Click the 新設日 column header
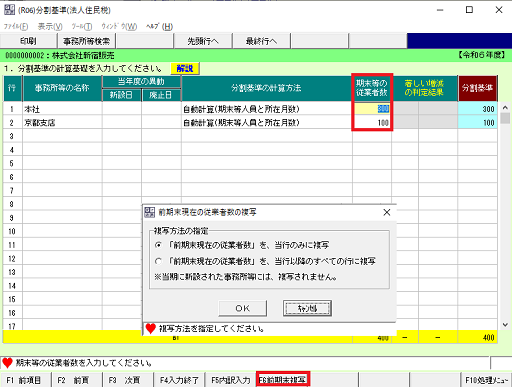The image size is (512, 387). [121, 95]
